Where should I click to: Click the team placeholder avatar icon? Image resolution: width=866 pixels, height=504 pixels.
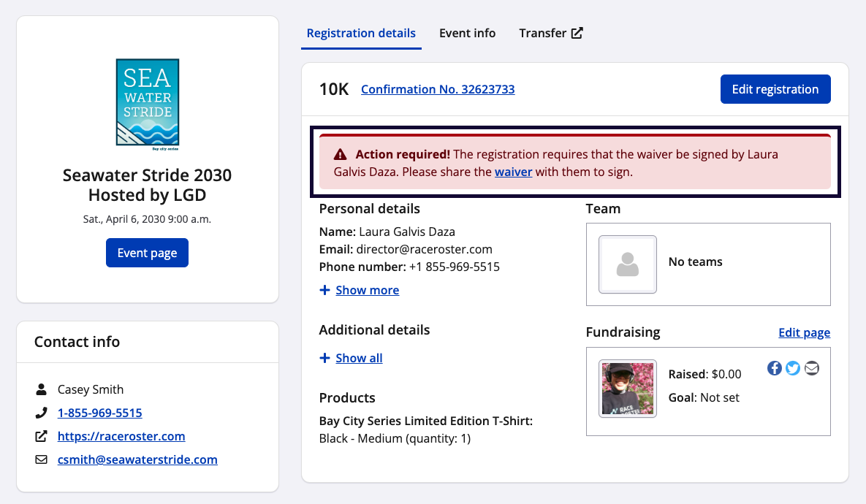[627, 264]
